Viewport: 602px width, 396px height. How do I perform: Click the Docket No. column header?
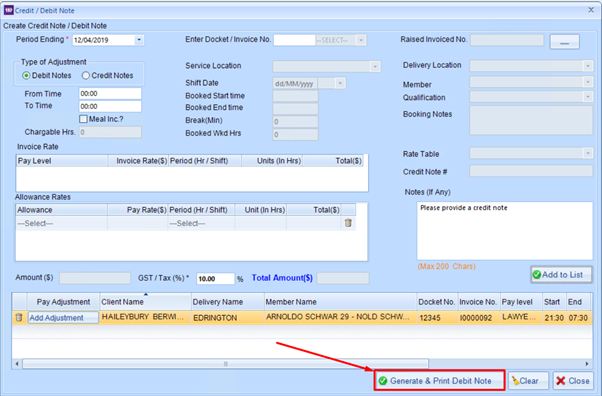[437, 302]
